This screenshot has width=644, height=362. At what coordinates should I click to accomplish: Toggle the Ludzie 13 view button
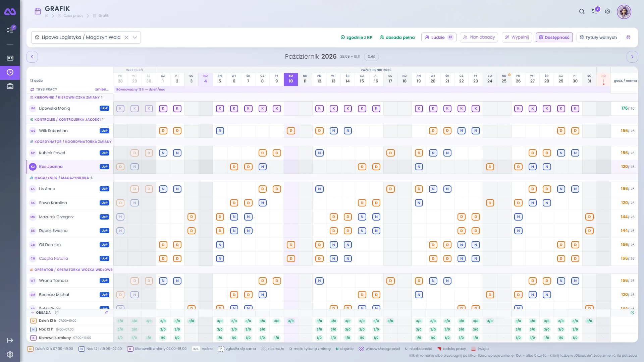pyautogui.click(x=439, y=37)
